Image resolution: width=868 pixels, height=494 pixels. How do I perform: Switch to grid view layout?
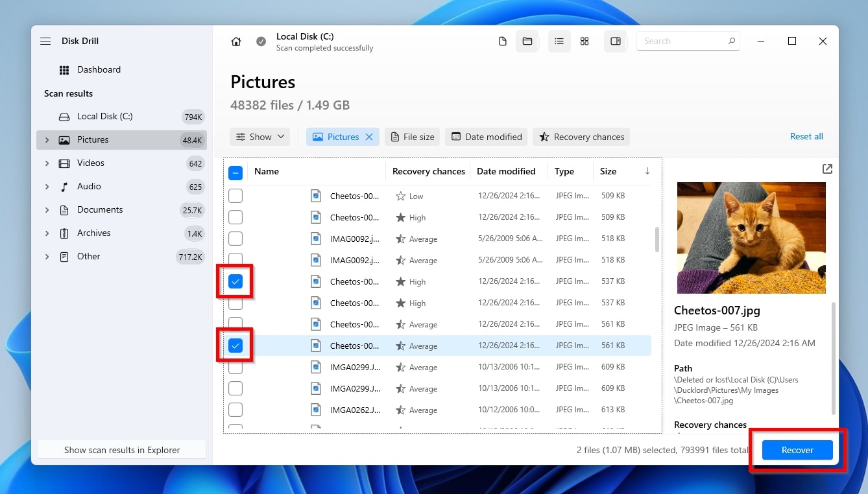point(584,41)
